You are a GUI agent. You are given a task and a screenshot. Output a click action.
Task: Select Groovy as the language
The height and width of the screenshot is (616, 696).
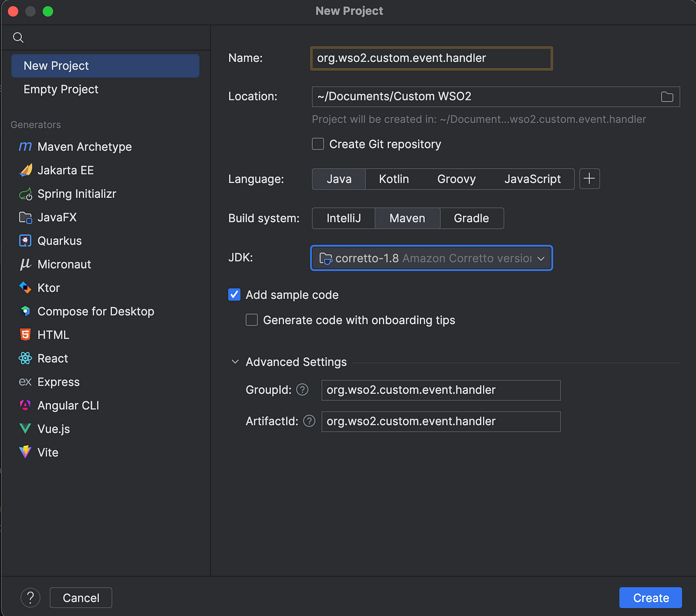[456, 179]
